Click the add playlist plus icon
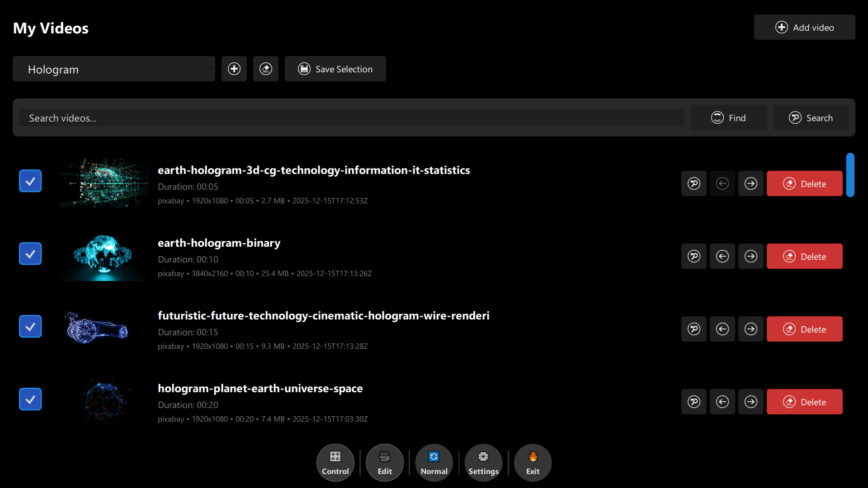The image size is (868, 488). pyautogui.click(x=234, y=69)
